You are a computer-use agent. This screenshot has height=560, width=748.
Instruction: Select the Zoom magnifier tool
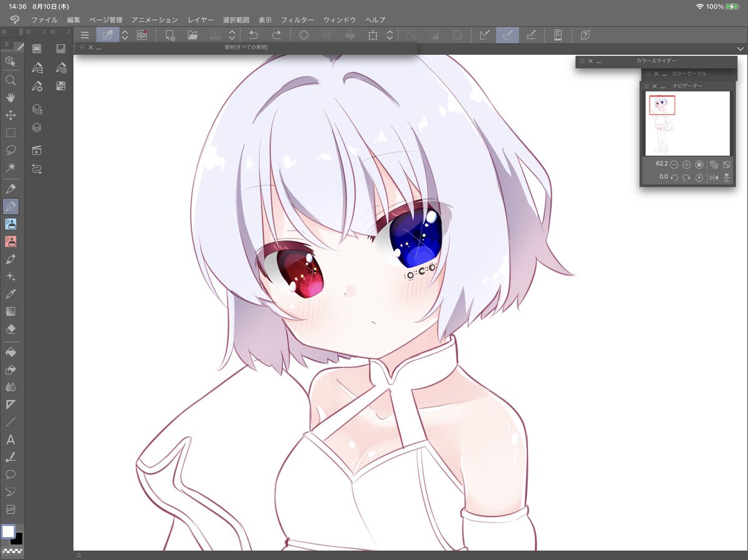coord(11,80)
